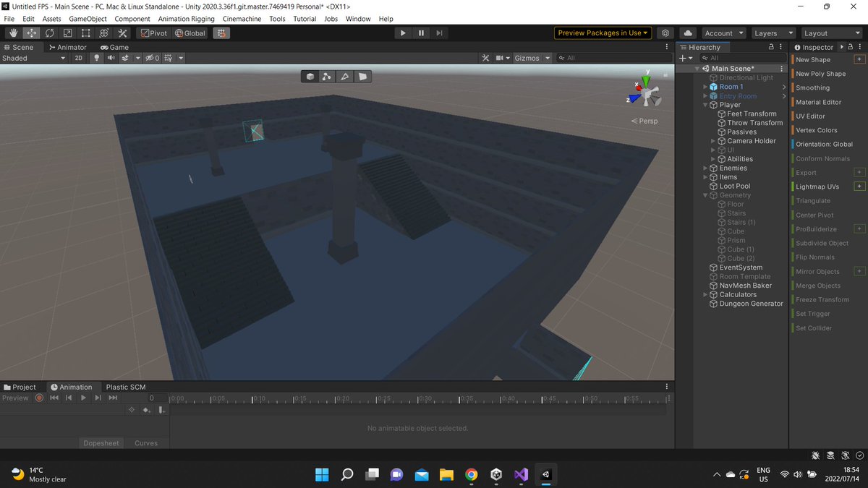
Task: Lock the Hierarchy panel
Action: point(773,47)
